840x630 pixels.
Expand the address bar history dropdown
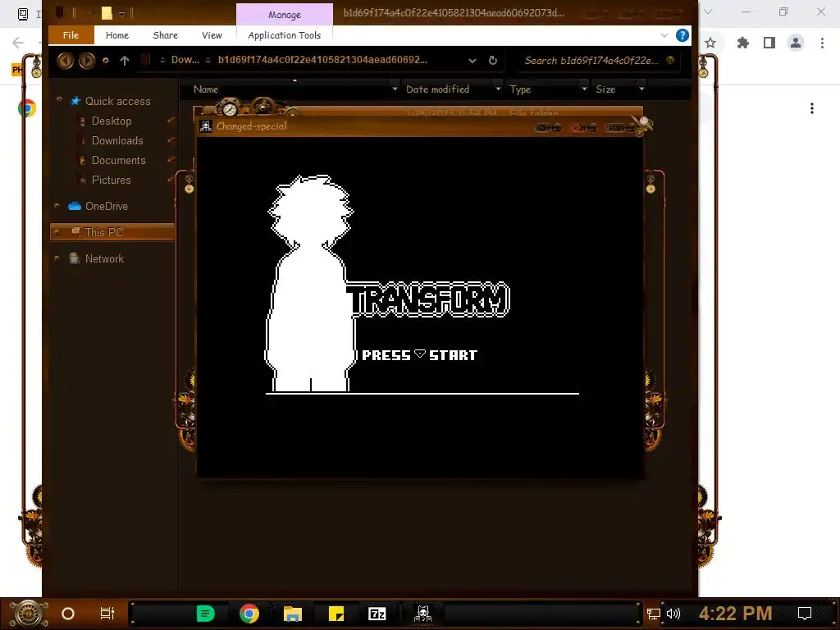coord(472,61)
